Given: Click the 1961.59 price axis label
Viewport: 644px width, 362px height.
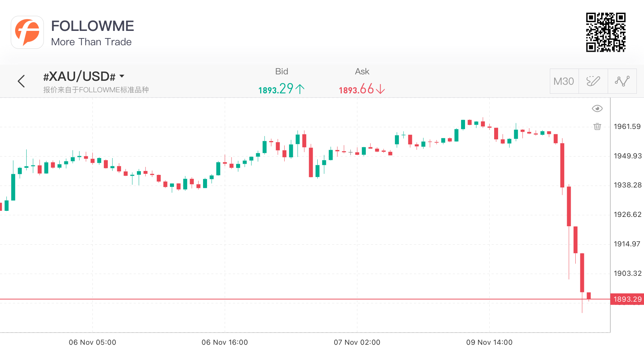Looking at the screenshot, I should coord(627,126).
